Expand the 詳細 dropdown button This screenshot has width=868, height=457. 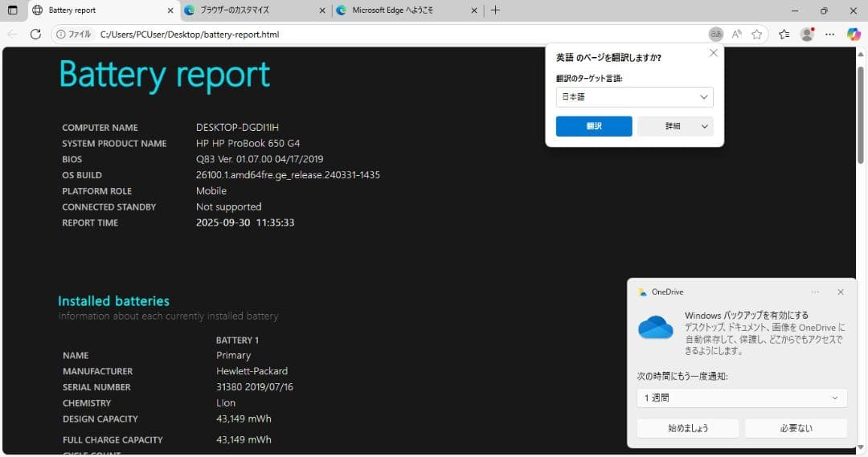675,126
